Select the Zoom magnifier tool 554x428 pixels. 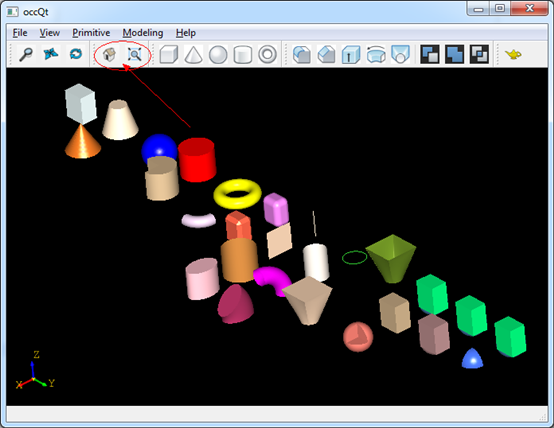pyautogui.click(x=26, y=54)
